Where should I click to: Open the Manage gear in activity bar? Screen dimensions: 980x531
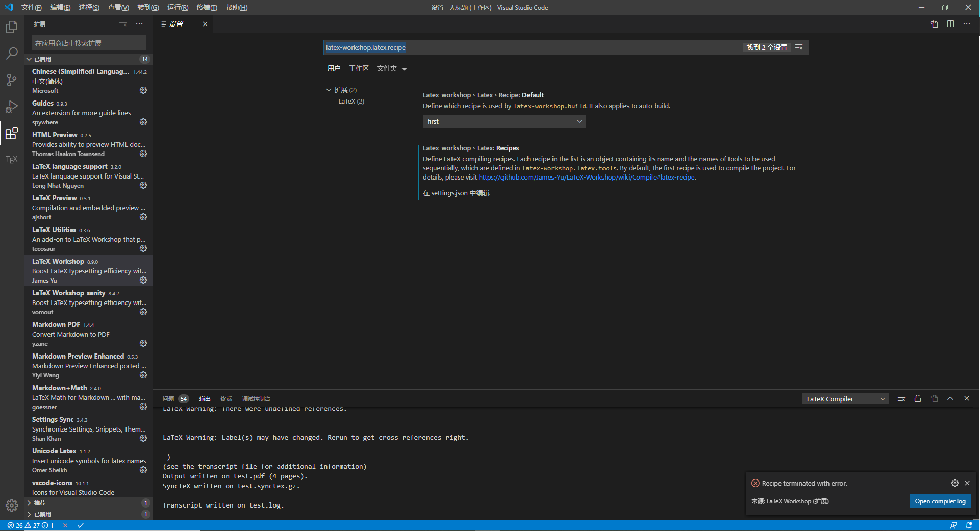pos(12,505)
